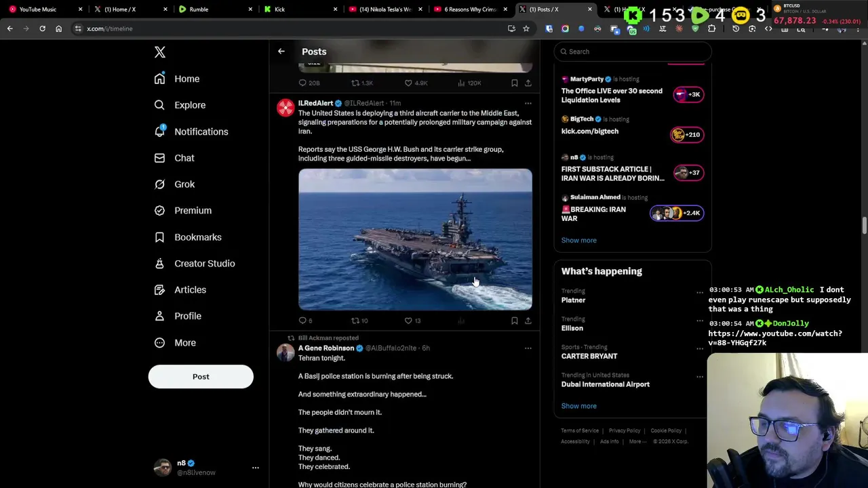Screen dimensions: 868x488
Task: Click the Premium badge icon
Action: [159, 211]
